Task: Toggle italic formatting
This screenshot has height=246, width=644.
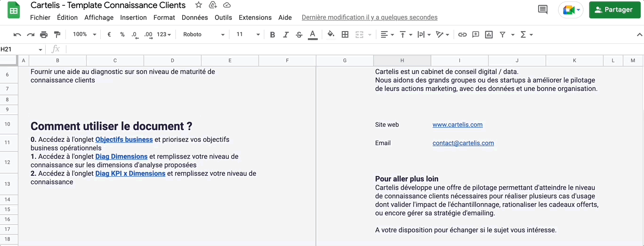Action: click(286, 34)
